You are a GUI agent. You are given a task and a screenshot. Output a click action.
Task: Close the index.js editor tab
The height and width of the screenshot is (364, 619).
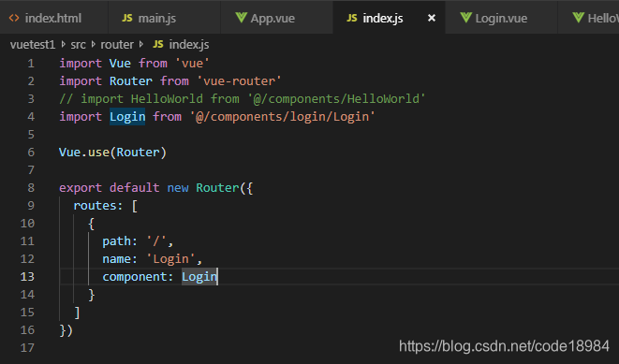coord(432,18)
